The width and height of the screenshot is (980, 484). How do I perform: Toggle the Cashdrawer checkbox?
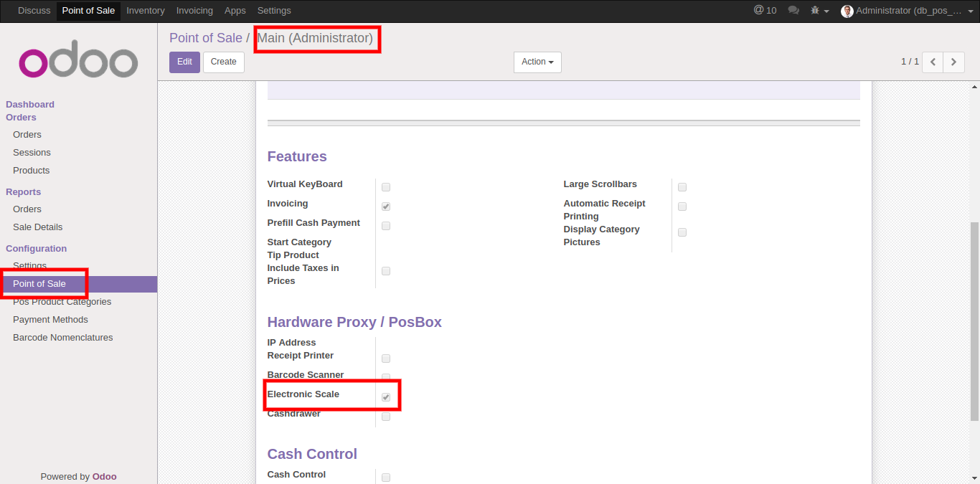coord(386,417)
